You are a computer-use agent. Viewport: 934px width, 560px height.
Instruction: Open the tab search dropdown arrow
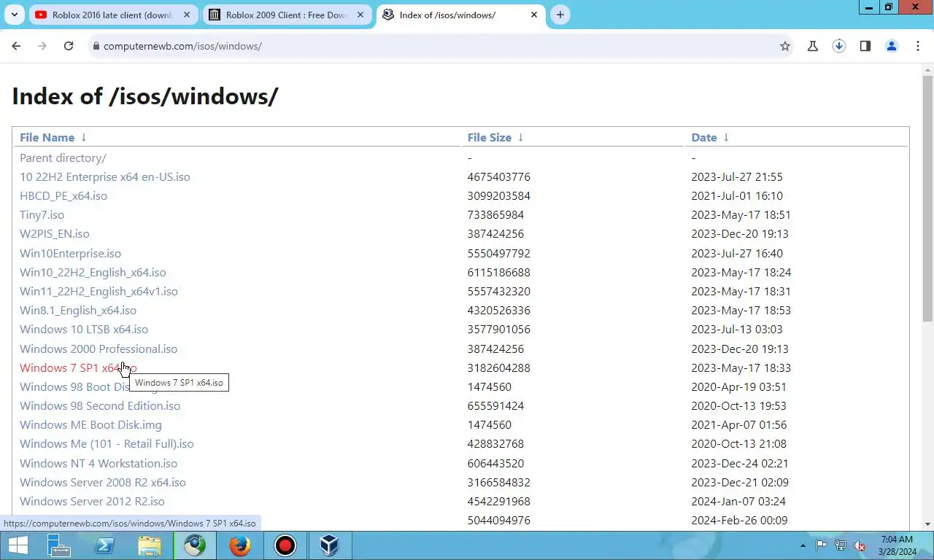[x=14, y=15]
